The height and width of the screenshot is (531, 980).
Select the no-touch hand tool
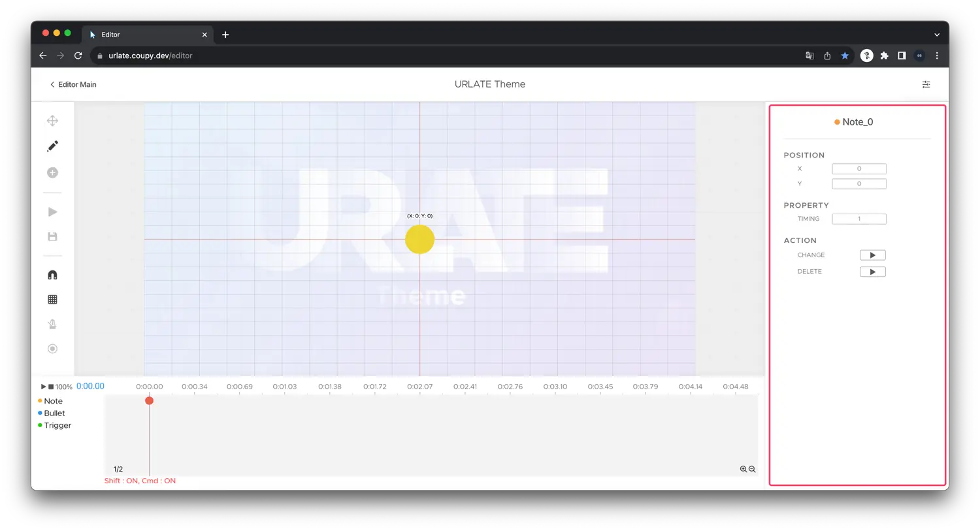52,324
